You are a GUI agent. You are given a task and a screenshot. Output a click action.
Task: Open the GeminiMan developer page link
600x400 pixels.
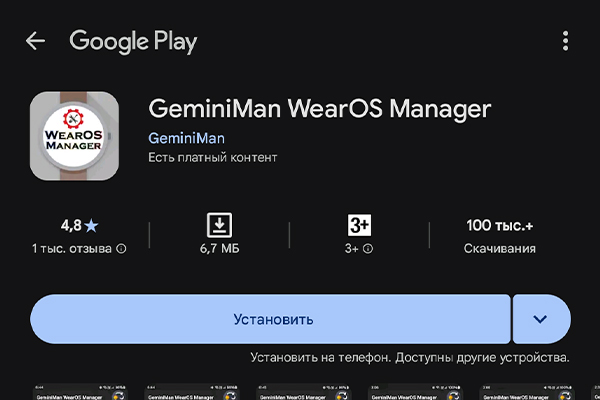[x=186, y=138]
